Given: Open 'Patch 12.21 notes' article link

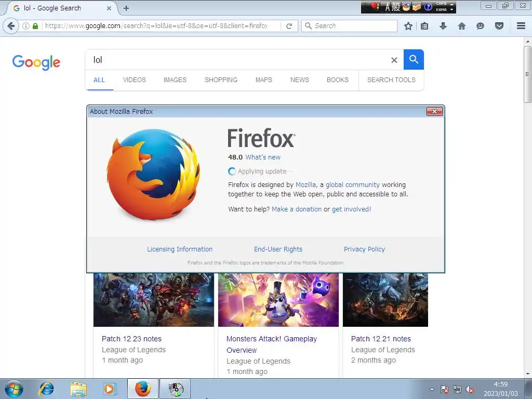Looking at the screenshot, I should coord(381,339).
